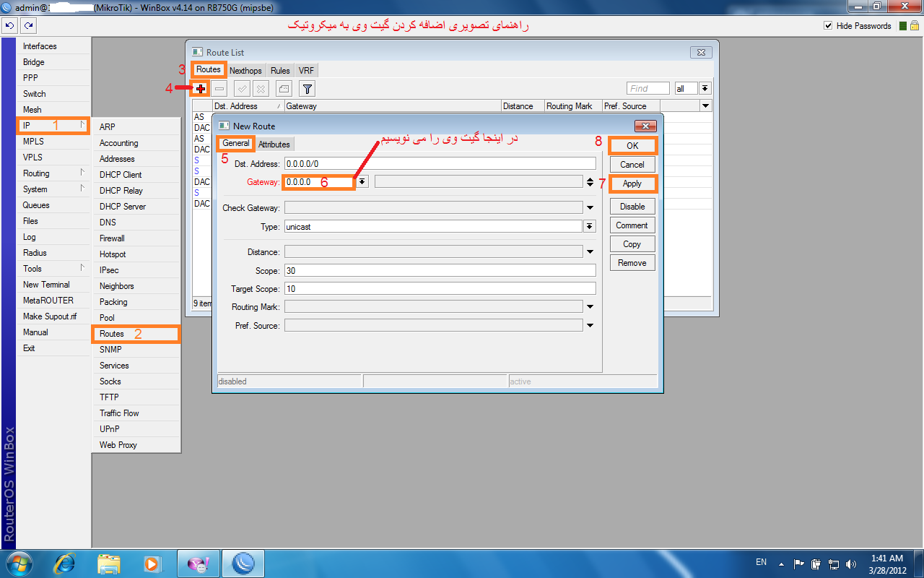Toggle the Hide Passwords checkbox
This screenshot has height=578, width=924.
click(x=828, y=26)
